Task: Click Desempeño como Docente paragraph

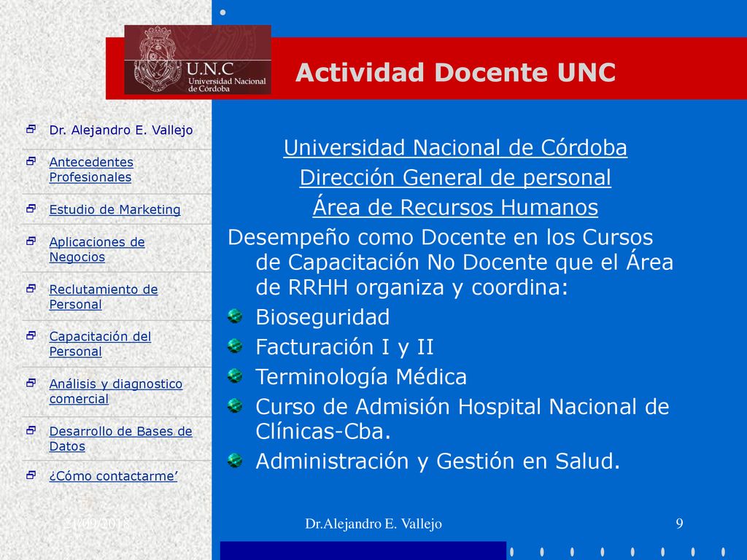Action: pyautogui.click(x=450, y=262)
